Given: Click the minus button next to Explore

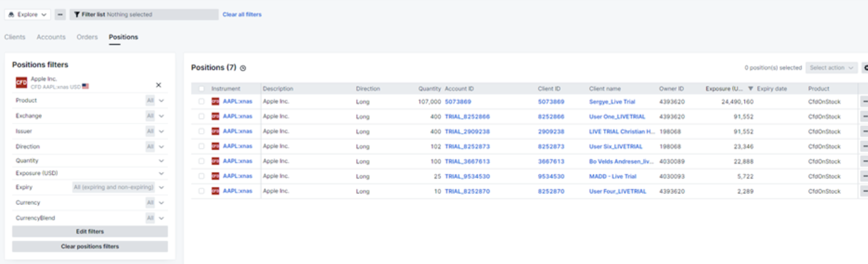Looking at the screenshot, I should pyautogui.click(x=60, y=14).
